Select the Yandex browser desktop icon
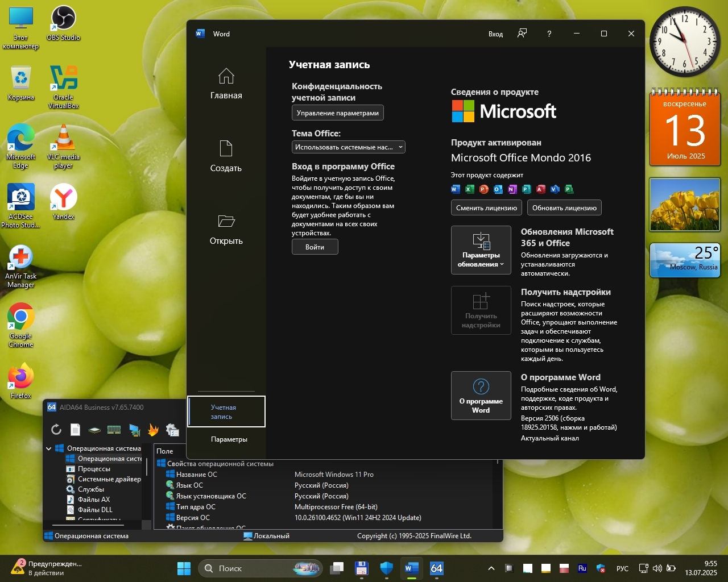728x582 pixels. point(63,202)
